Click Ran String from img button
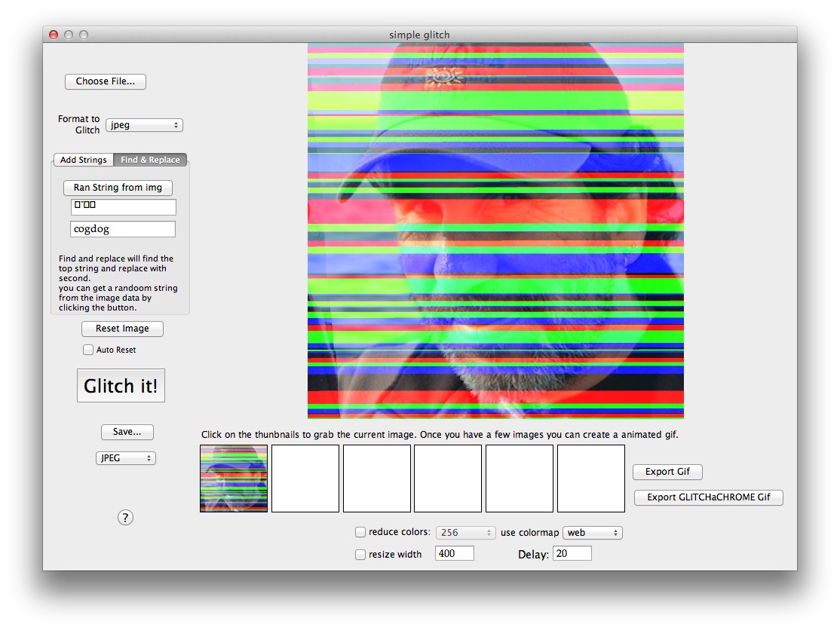Viewport: 840px width, 630px height. point(118,188)
